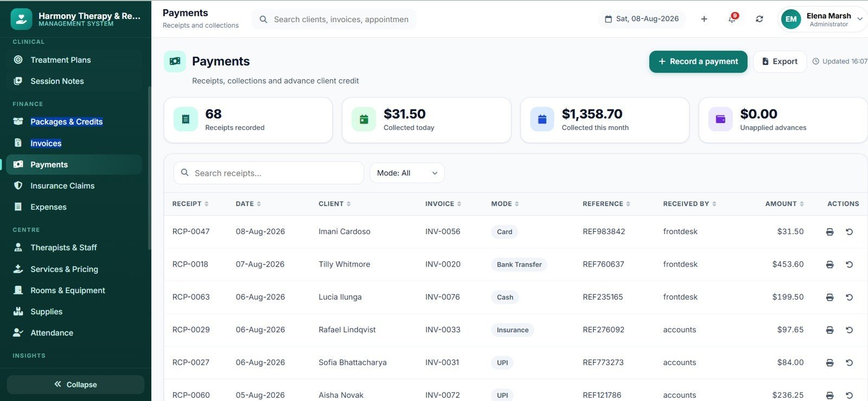Refund payment RCP-0018 via undo icon

pos(850,264)
